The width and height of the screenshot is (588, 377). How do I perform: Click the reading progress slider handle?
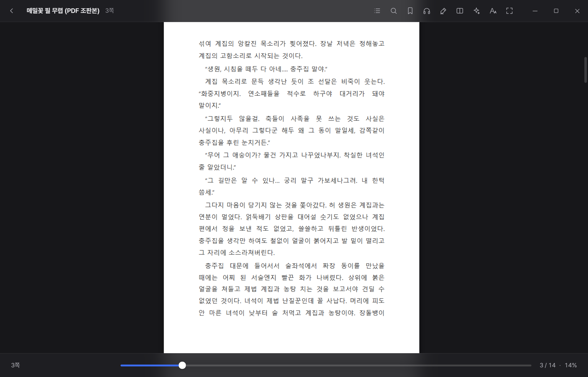[x=182, y=365]
